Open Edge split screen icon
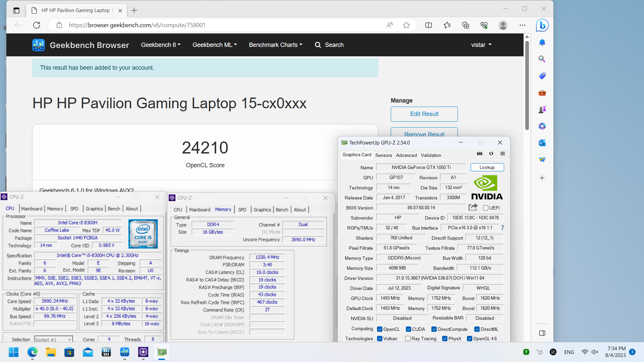 click(428, 25)
